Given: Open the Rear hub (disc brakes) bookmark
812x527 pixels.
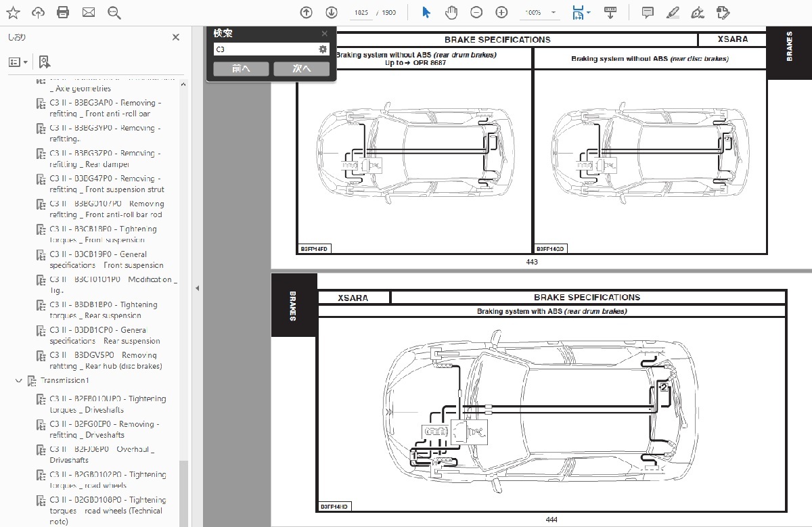Looking at the screenshot, I should (x=106, y=361).
